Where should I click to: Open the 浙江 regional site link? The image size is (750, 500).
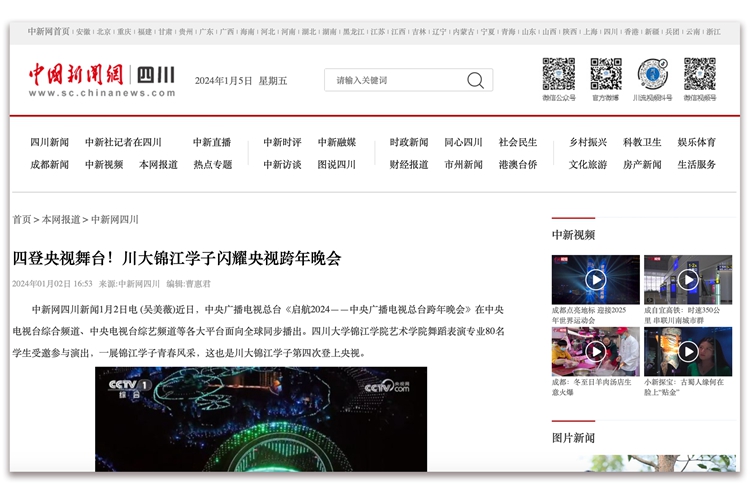714,32
